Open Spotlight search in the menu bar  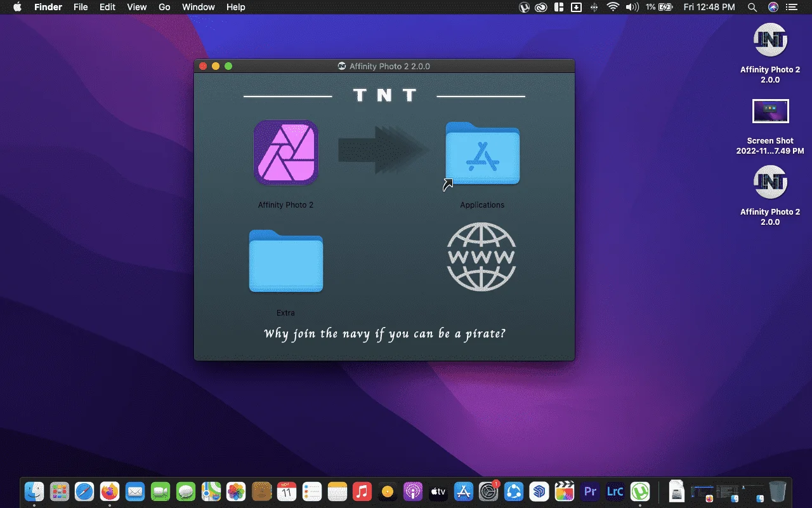click(752, 7)
